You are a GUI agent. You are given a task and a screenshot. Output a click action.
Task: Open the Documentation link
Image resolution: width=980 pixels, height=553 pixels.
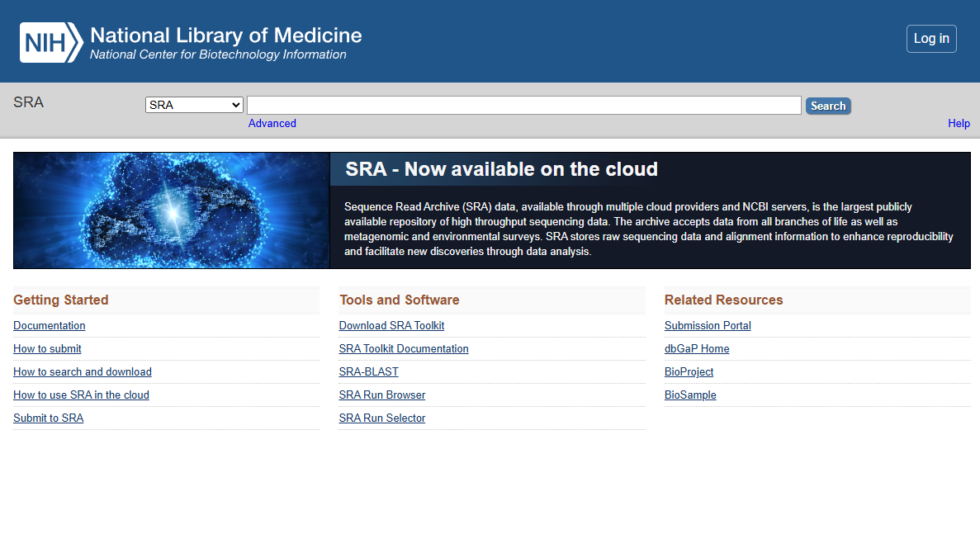point(50,325)
